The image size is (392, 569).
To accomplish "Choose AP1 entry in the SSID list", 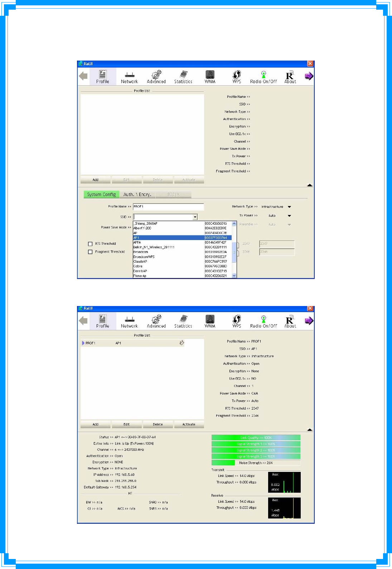I will coord(182,238).
